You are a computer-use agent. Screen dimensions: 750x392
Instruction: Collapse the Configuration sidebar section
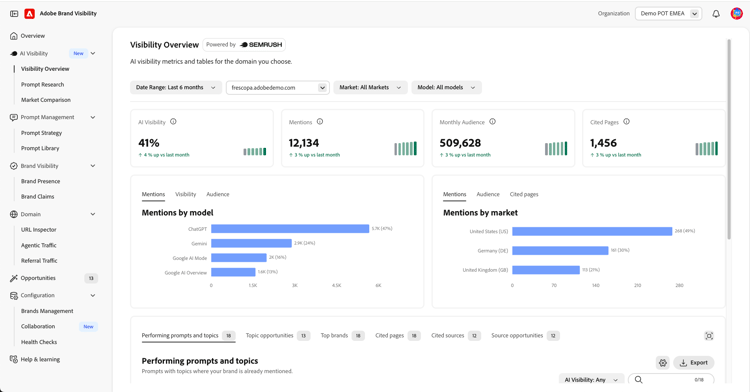point(93,295)
